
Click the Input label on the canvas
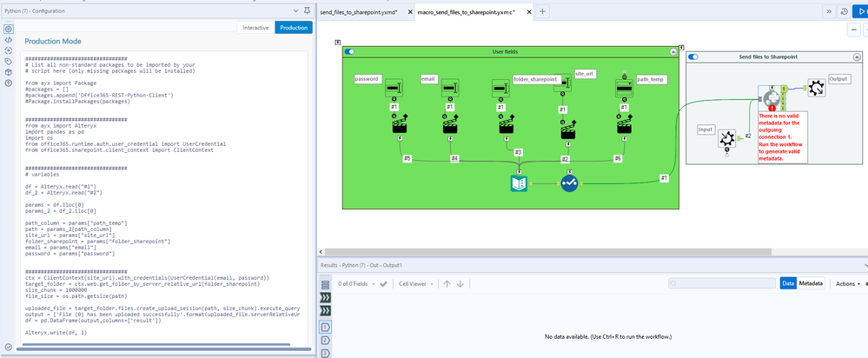(x=706, y=129)
